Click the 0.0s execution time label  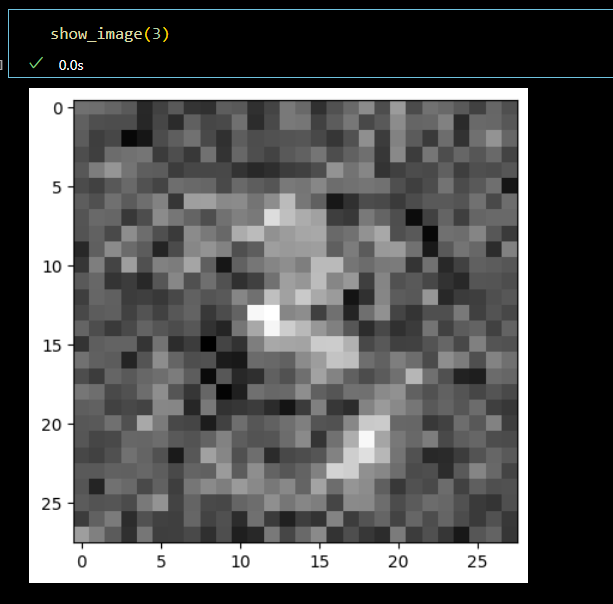[x=71, y=65]
